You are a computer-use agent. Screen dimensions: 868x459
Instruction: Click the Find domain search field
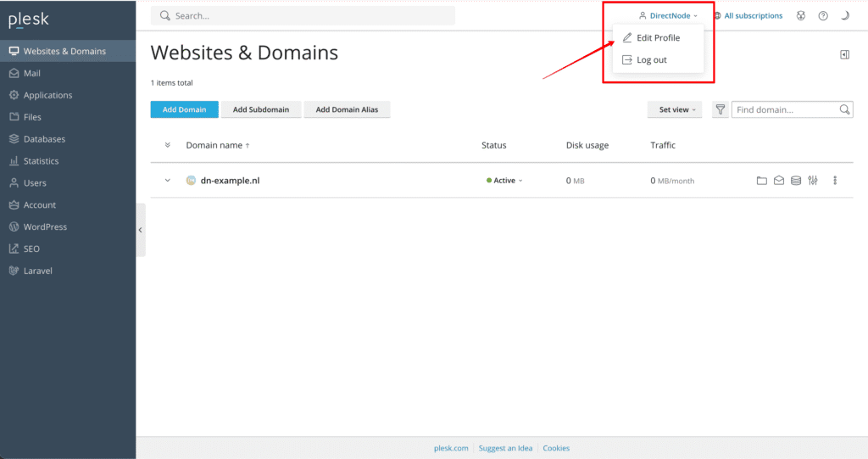click(x=785, y=109)
